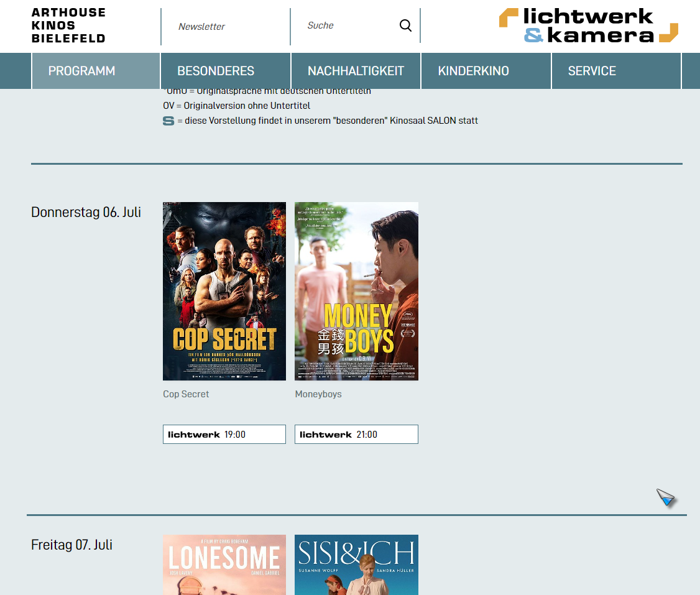Open the NACHHALTIGKEIT menu
The height and width of the screenshot is (595, 700).
(356, 71)
